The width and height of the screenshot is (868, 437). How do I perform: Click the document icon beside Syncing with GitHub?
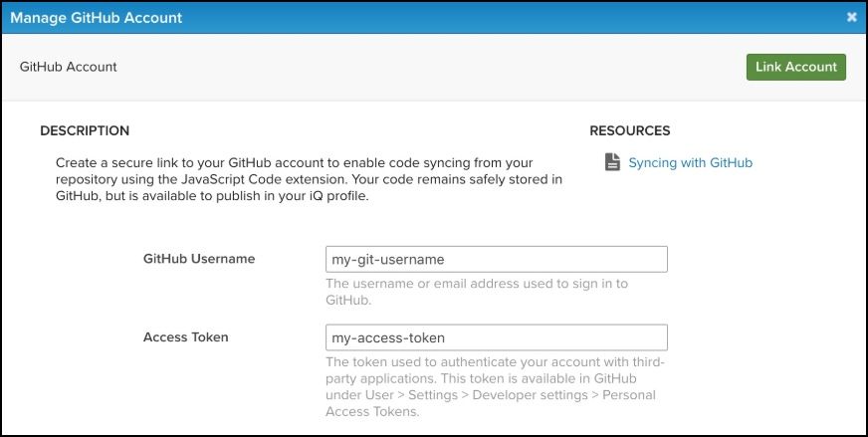click(x=613, y=162)
